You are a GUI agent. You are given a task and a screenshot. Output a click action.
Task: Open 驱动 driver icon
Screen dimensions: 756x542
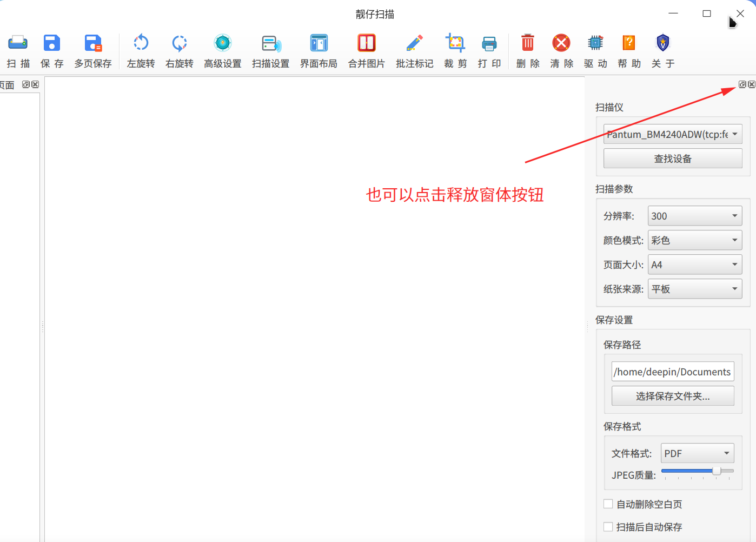click(x=595, y=43)
